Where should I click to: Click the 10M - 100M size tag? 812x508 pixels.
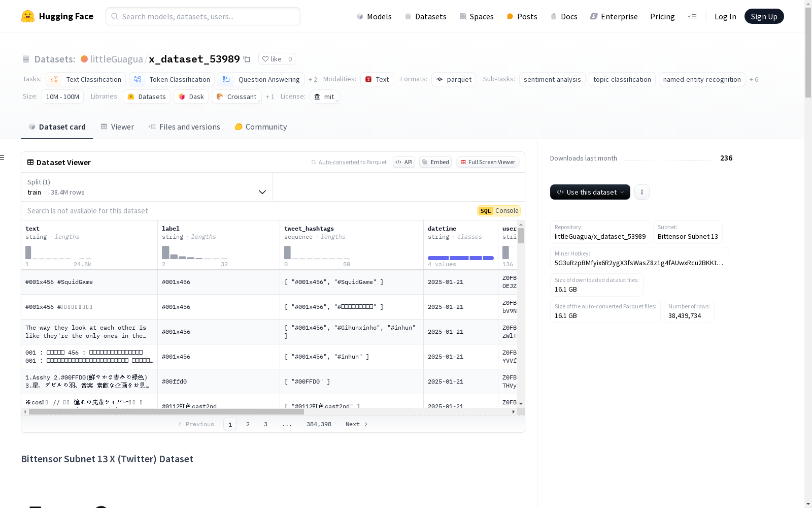tap(62, 97)
